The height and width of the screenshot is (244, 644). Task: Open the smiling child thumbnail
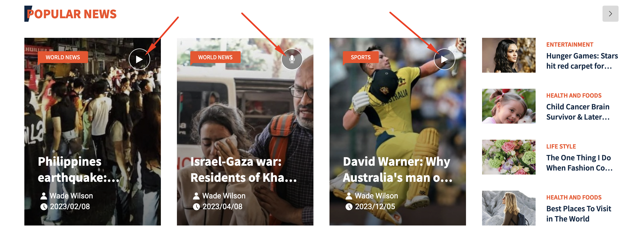click(x=509, y=106)
